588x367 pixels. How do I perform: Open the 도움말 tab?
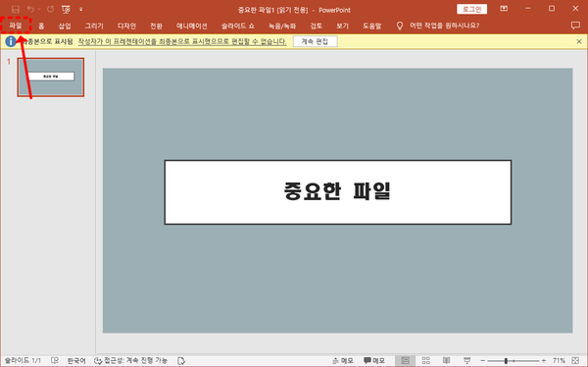pos(371,26)
